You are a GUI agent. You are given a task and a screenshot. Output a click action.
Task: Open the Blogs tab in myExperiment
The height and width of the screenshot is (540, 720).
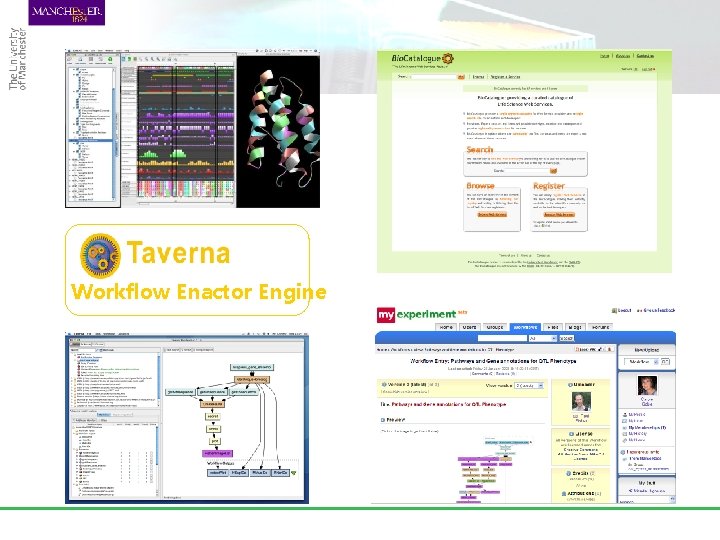click(x=575, y=327)
